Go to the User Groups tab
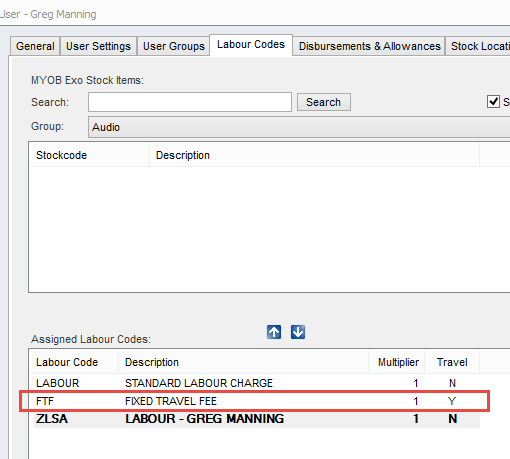The image size is (510, 459). click(x=173, y=46)
